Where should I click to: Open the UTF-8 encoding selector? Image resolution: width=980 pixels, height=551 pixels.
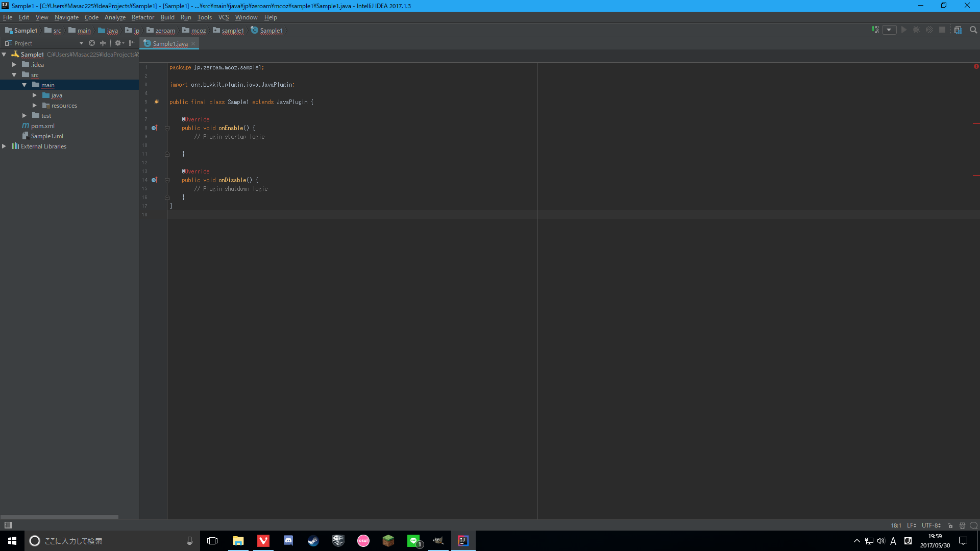pyautogui.click(x=930, y=525)
